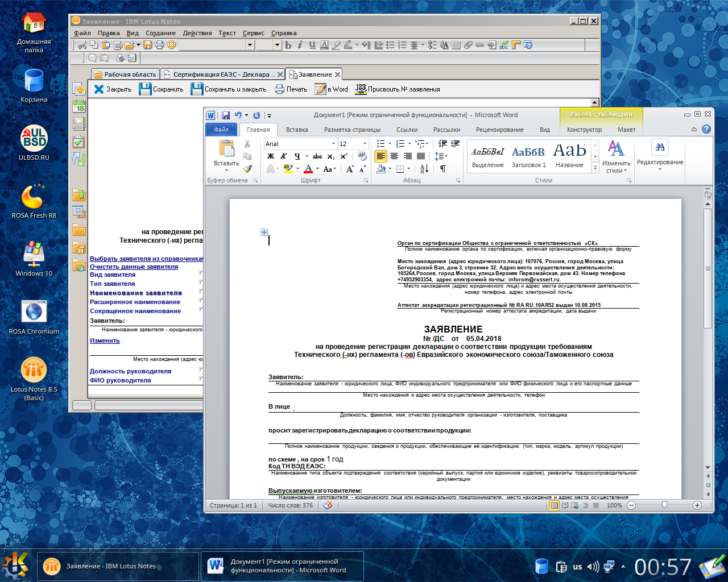
Task: Toggle paragraph marks display (¶) in Word
Action: coord(442,169)
